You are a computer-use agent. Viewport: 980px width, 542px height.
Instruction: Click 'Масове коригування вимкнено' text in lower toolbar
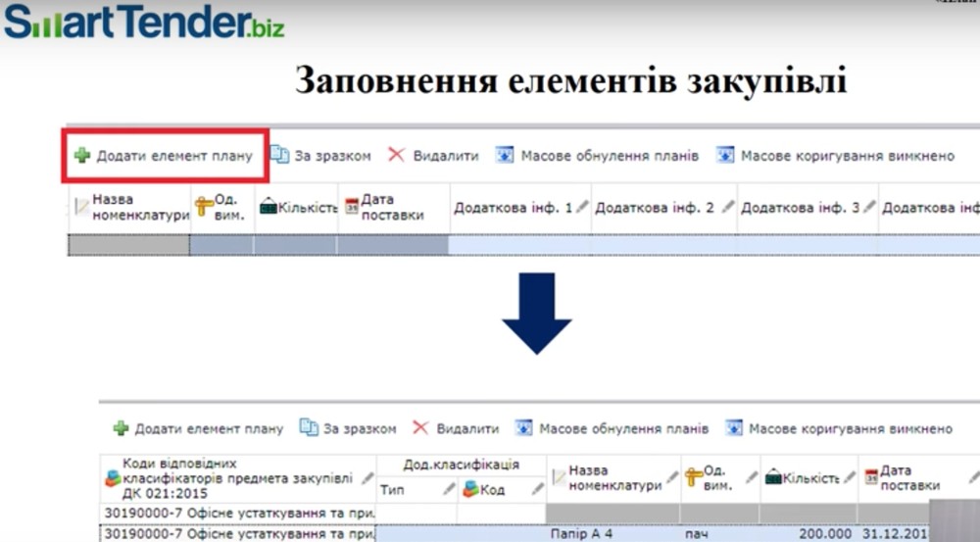(x=851, y=429)
